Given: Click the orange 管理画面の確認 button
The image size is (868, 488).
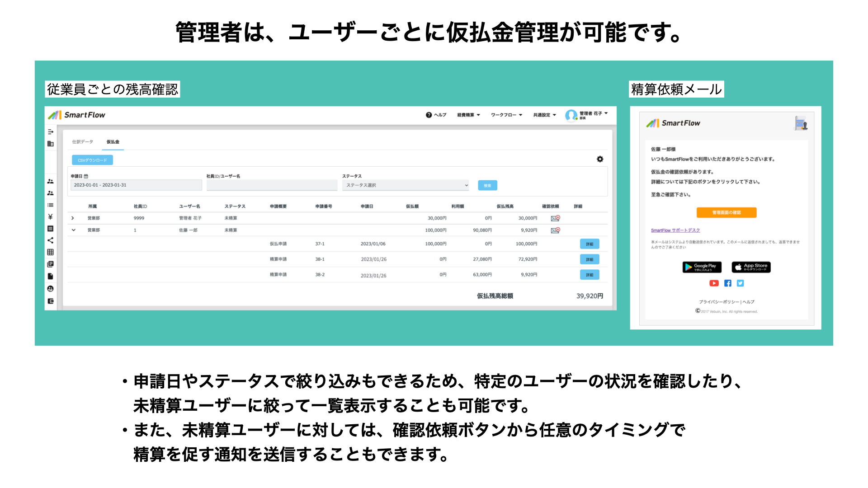Looking at the screenshot, I should click(726, 212).
